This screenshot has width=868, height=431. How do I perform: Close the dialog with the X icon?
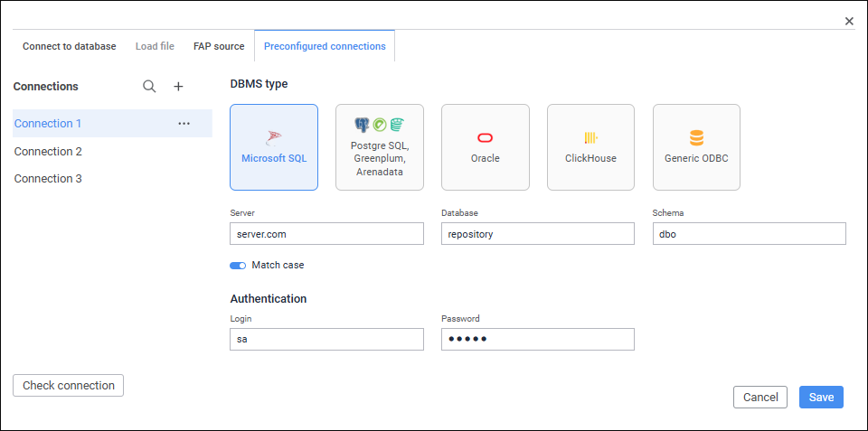point(849,21)
